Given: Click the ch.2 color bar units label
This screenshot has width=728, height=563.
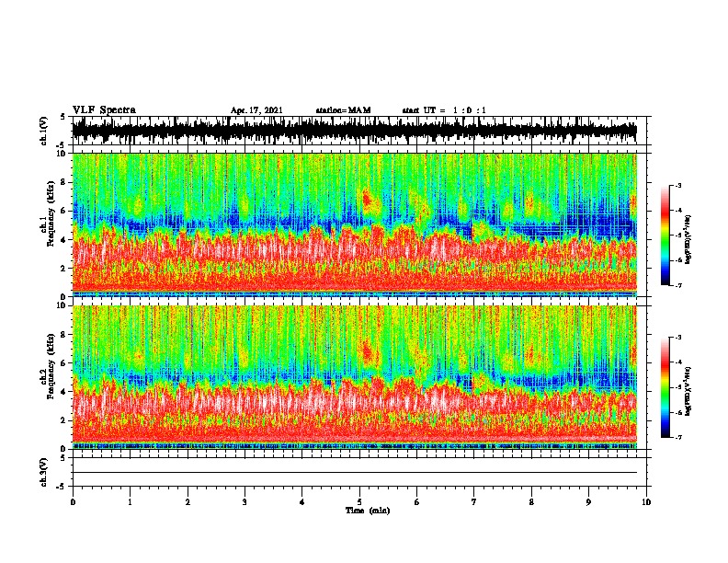Looking at the screenshot, I should (688, 391).
